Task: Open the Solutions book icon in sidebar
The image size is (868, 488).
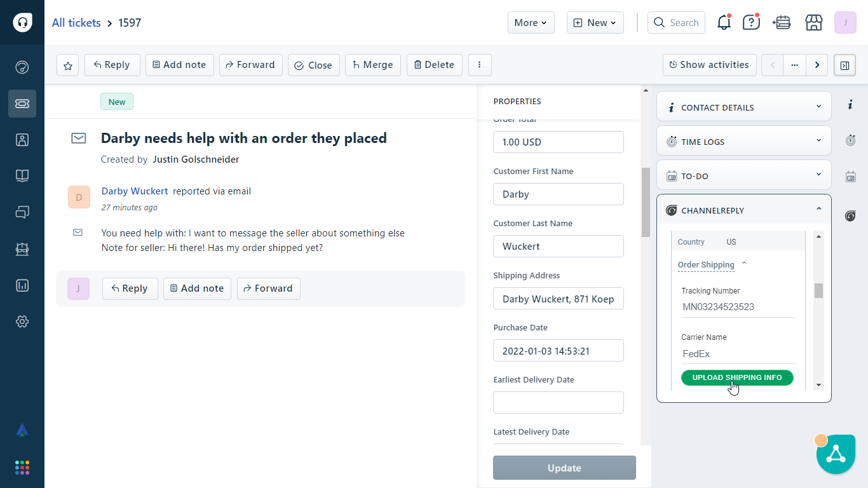Action: point(22,176)
